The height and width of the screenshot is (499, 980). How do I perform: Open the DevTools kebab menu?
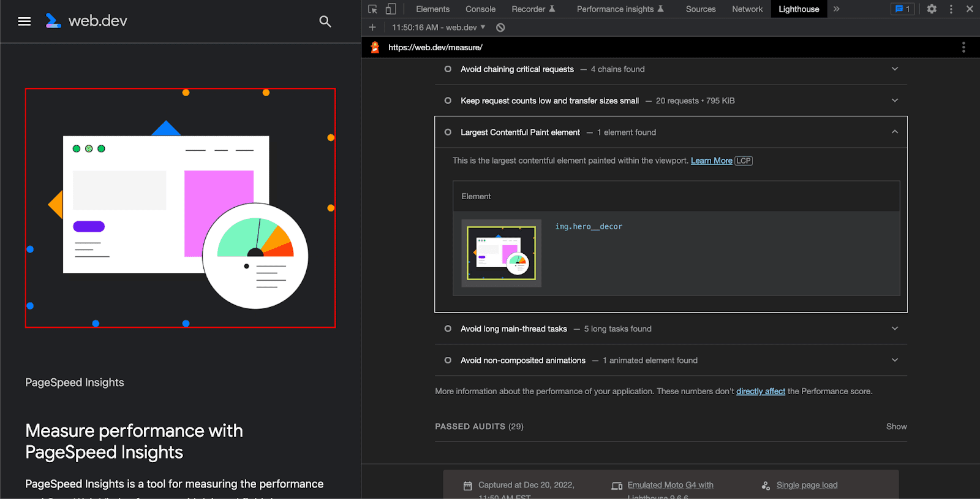pos(951,9)
